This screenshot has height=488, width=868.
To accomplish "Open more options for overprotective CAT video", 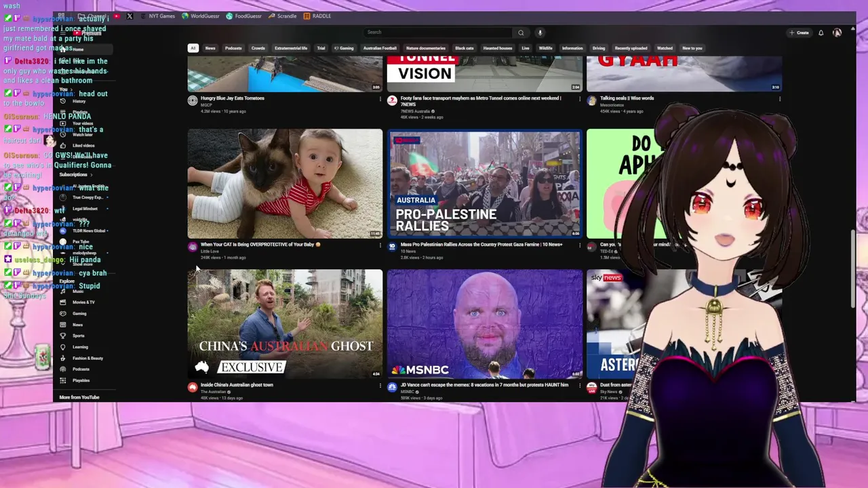I will click(380, 245).
